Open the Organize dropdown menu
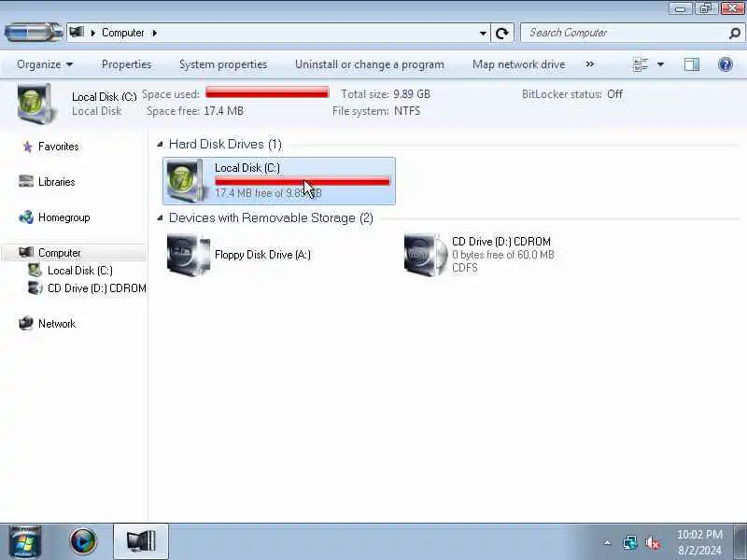The height and width of the screenshot is (560, 747). click(x=45, y=64)
